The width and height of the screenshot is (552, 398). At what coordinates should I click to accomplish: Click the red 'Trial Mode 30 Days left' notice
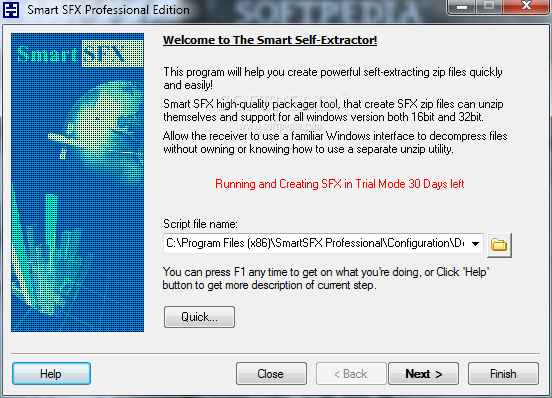[340, 184]
